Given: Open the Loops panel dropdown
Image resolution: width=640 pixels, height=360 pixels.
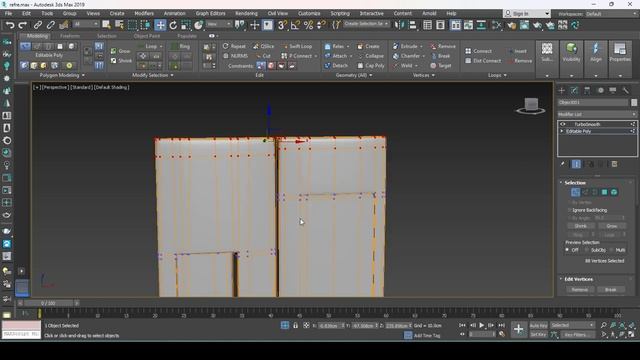Looking at the screenshot, I should click(497, 76).
